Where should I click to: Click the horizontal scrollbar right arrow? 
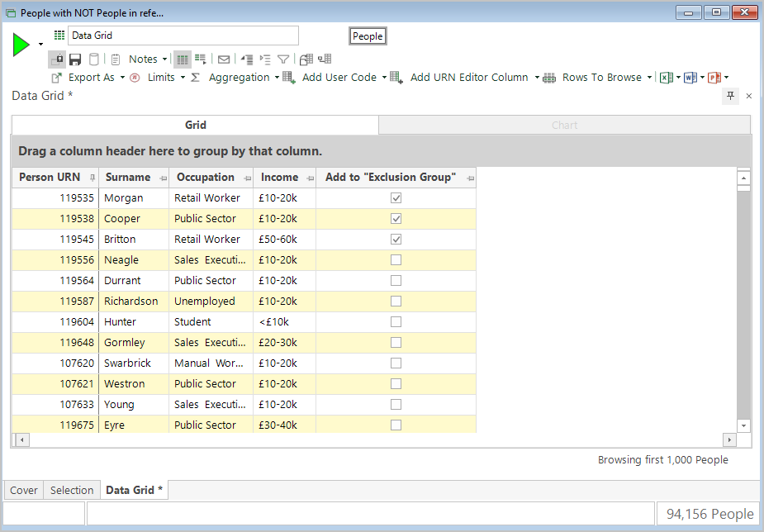[729, 440]
